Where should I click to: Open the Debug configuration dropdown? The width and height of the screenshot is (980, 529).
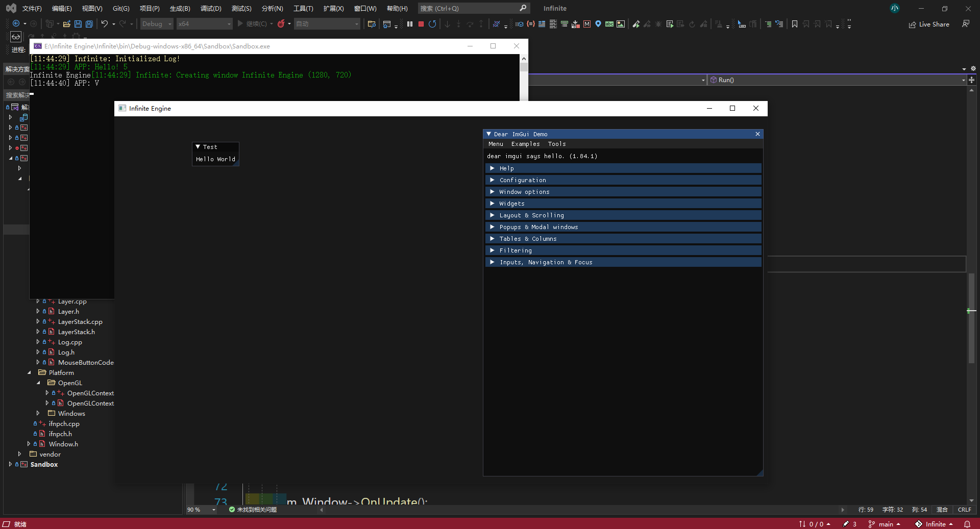coord(157,24)
